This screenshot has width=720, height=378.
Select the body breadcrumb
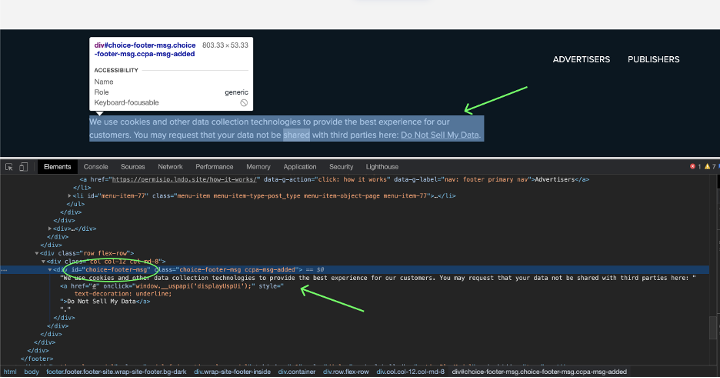tap(32, 372)
